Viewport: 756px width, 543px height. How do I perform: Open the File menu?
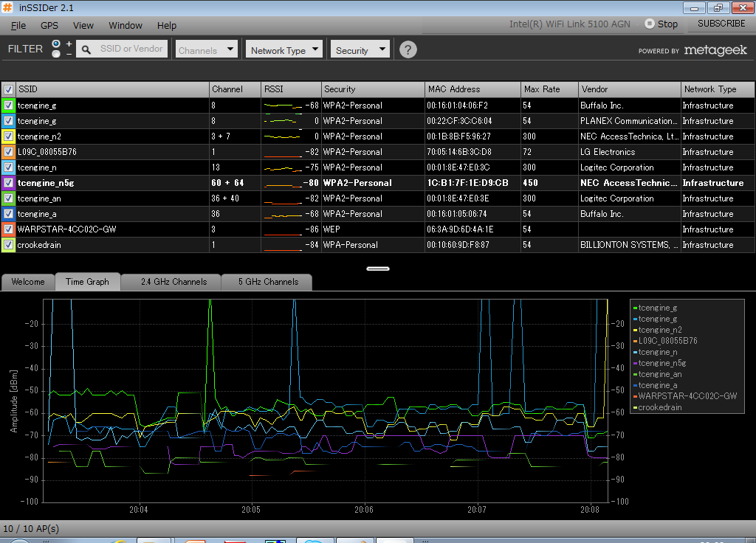tap(18, 26)
